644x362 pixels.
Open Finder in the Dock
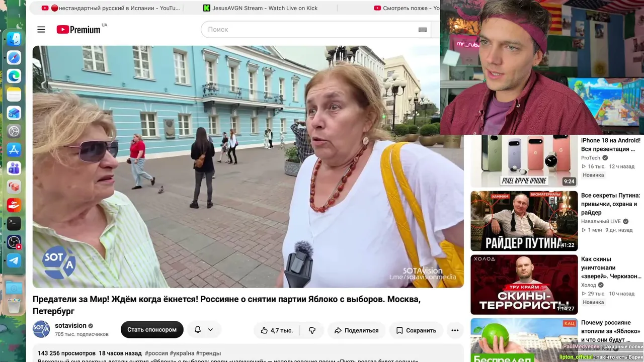pos(14,39)
